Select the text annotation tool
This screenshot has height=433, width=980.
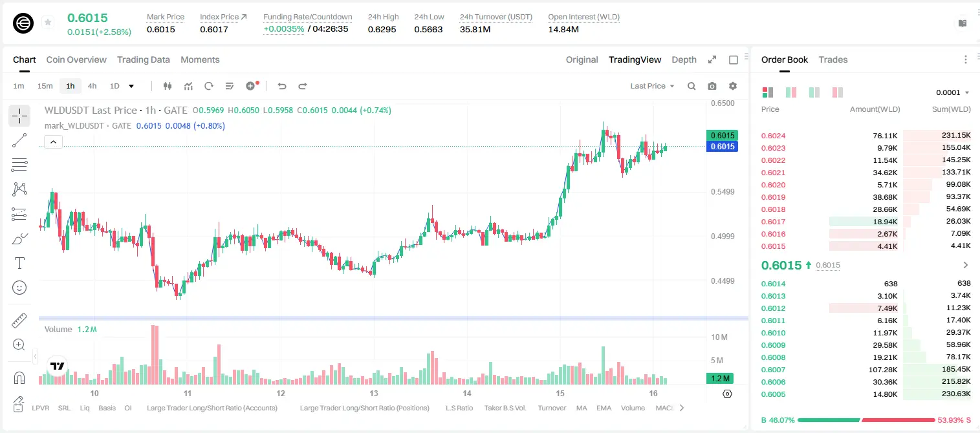pos(19,263)
